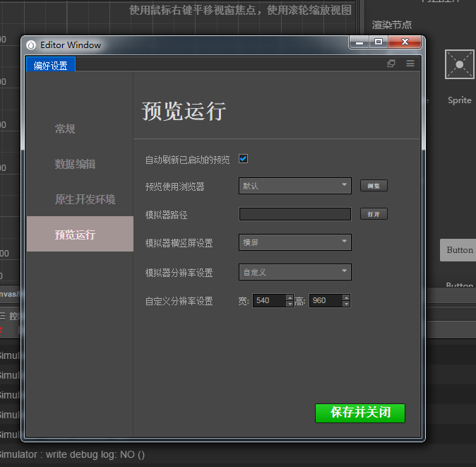Image resolution: width=476 pixels, height=467 pixels.
Task: Switch to the 偏好设置 tab
Action: [x=51, y=65]
